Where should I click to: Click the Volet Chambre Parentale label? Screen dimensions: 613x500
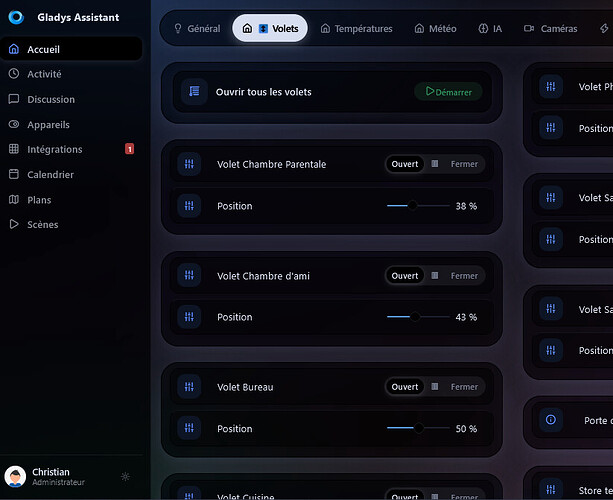tap(271, 164)
